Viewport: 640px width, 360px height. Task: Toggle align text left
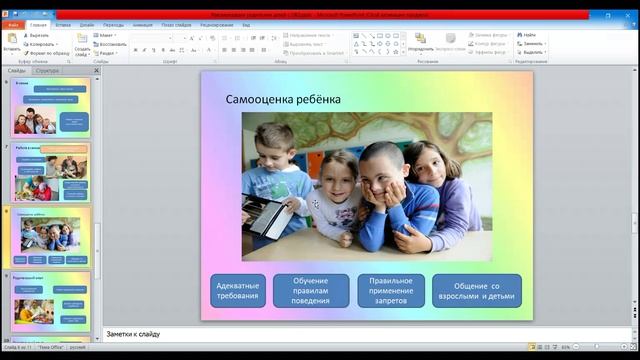click(x=224, y=50)
